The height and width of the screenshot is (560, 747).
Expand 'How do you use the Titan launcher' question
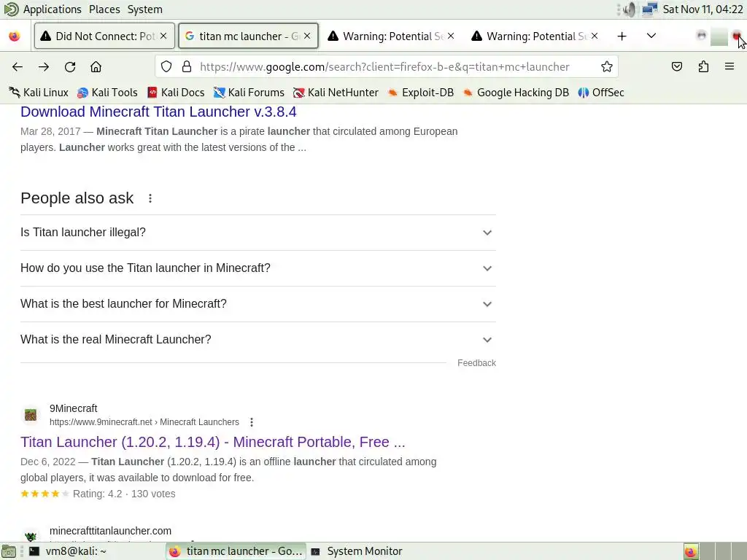[258, 268]
